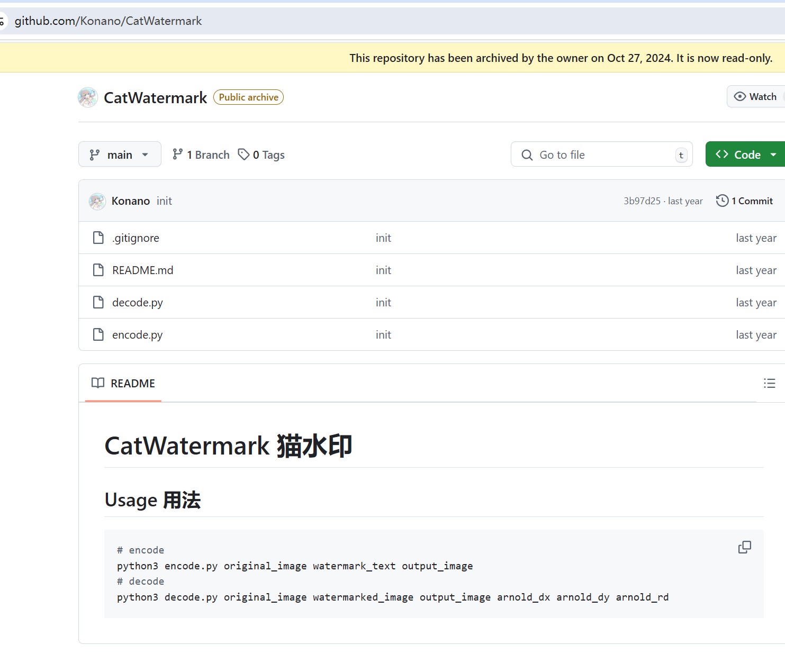This screenshot has width=785, height=672.
Task: Click the Watch button
Action: [x=756, y=97]
